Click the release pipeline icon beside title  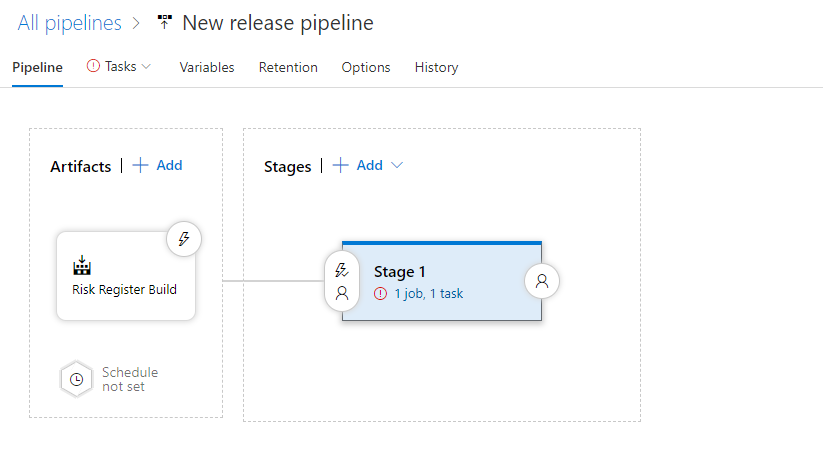coord(164,22)
